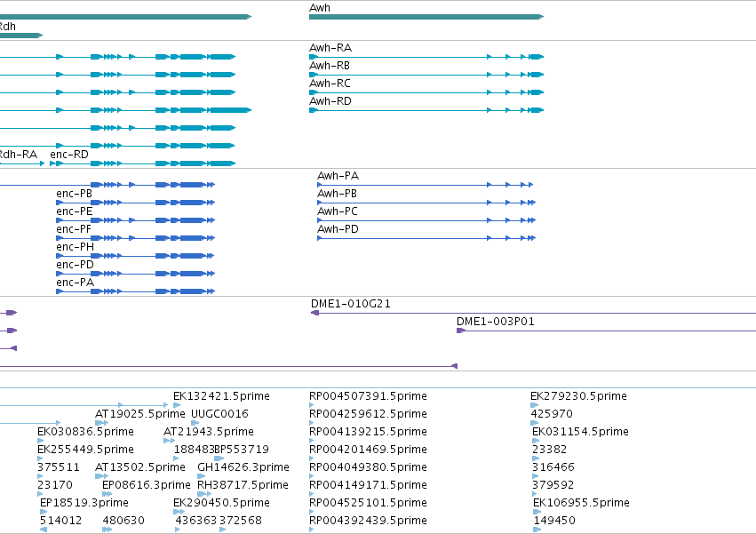Select the Awh gene label
This screenshot has width=756, height=534.
(320, 8)
